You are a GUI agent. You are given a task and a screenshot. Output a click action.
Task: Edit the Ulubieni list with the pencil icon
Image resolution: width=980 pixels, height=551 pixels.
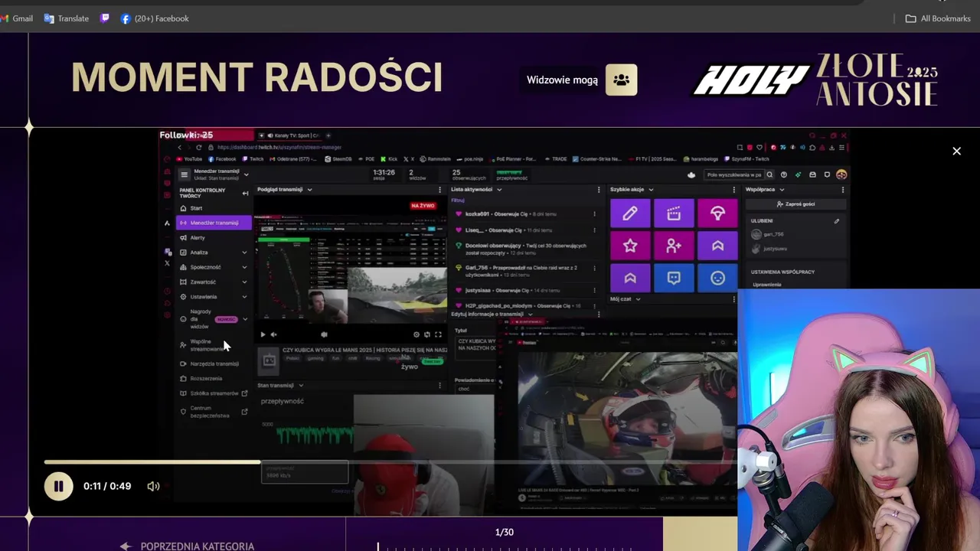[836, 221]
